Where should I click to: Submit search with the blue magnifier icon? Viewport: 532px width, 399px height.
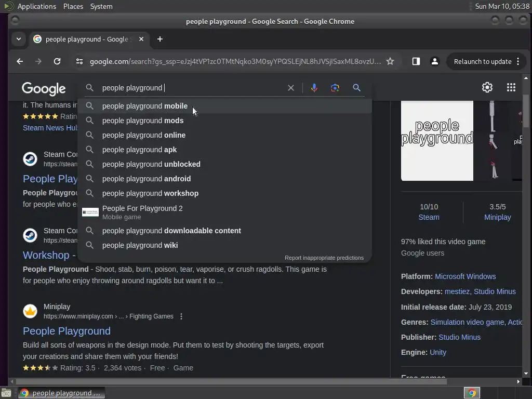point(356,88)
